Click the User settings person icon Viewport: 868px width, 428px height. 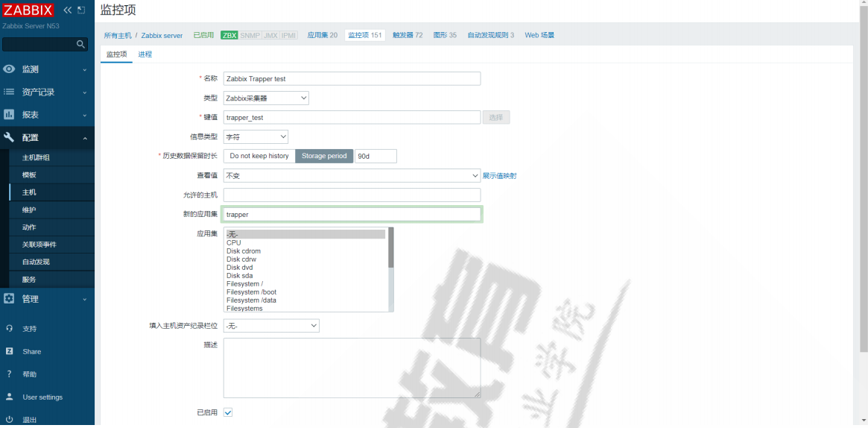9,397
